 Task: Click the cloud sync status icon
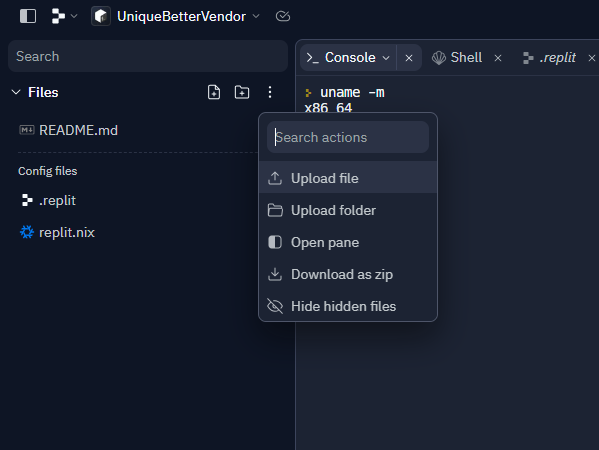tap(283, 16)
